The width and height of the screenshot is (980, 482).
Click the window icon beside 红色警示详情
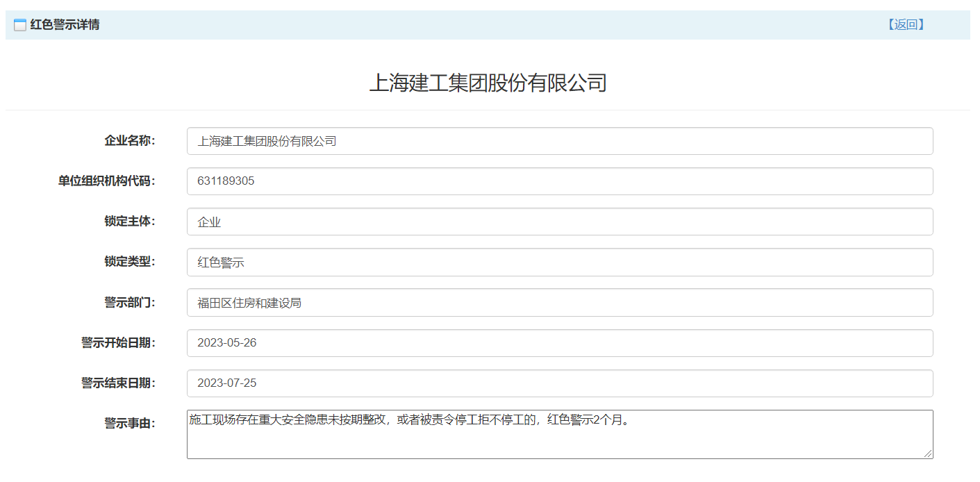pyautogui.click(x=20, y=25)
